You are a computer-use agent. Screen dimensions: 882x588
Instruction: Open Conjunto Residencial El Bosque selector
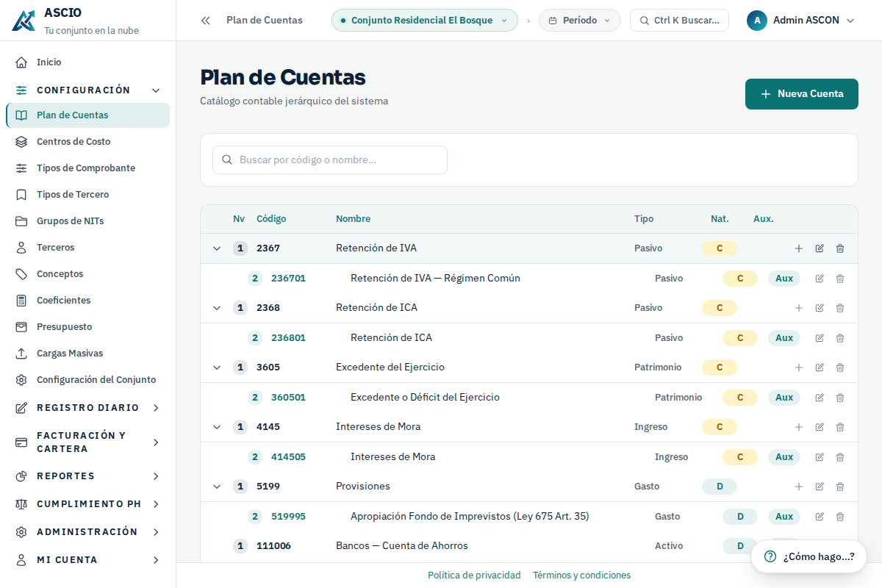(x=425, y=21)
